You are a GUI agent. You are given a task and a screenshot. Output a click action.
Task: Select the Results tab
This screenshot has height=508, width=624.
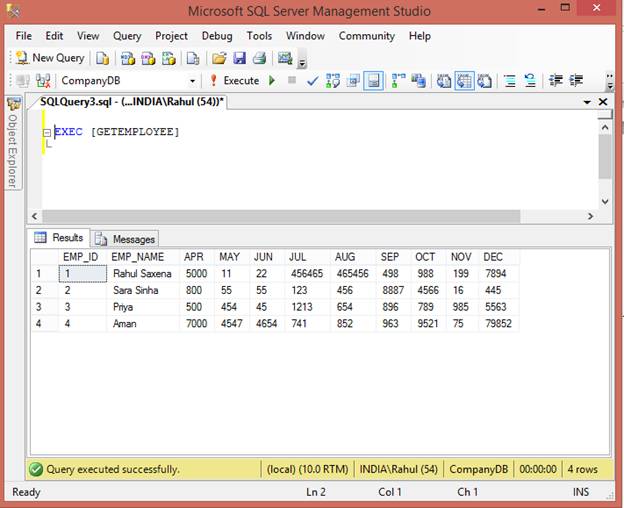tap(59, 237)
